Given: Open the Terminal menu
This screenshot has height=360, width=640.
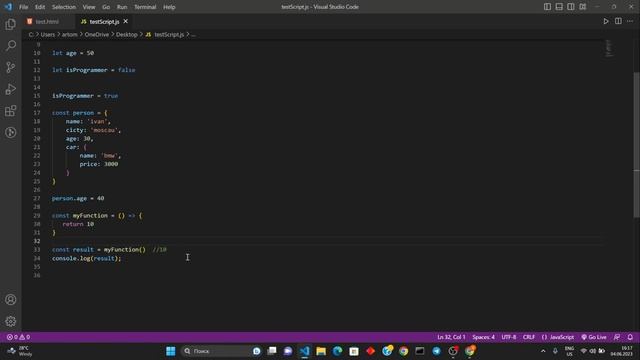Looking at the screenshot, I should pos(145,7).
